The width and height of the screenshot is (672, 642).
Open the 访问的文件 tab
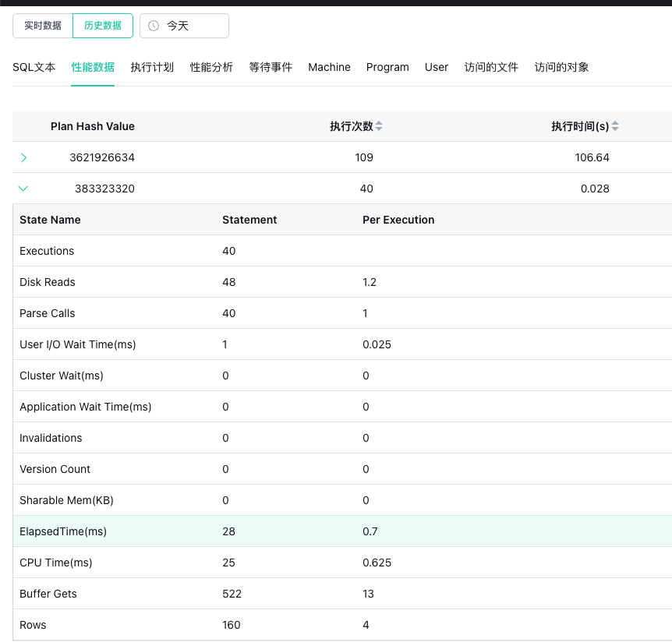pos(491,67)
